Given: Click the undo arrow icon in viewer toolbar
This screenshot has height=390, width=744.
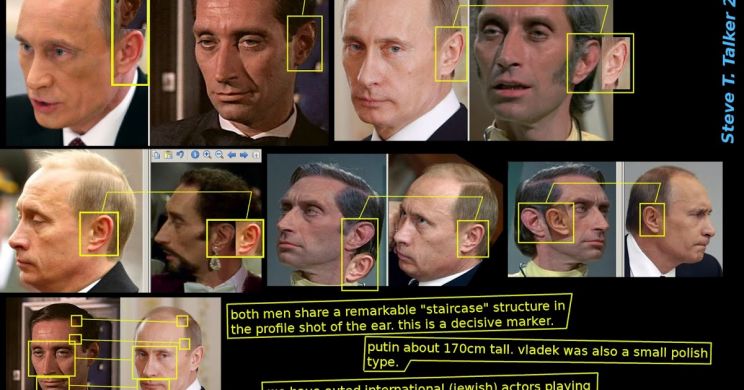Looking at the screenshot, I should [x=180, y=155].
